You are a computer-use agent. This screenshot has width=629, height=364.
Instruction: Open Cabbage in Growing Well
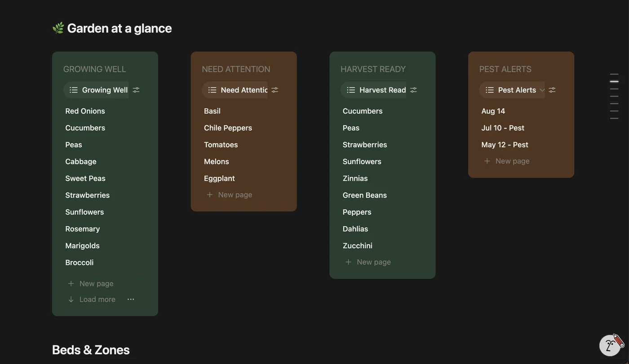(81, 162)
